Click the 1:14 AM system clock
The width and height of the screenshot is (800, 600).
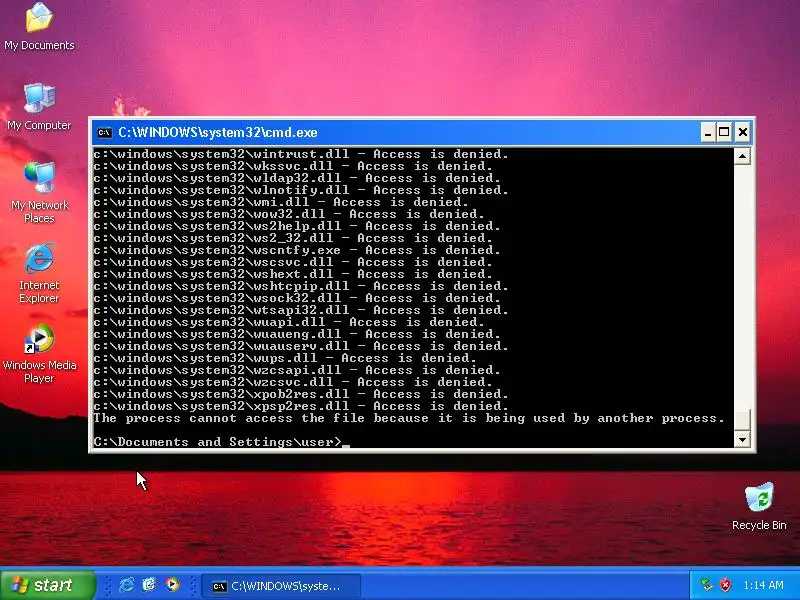763,585
